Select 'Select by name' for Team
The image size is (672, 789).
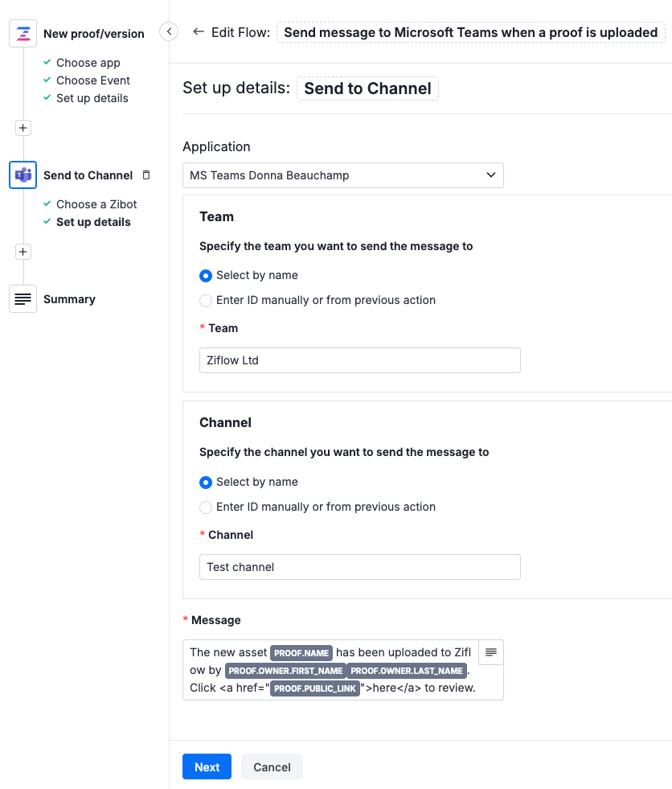tap(205, 275)
